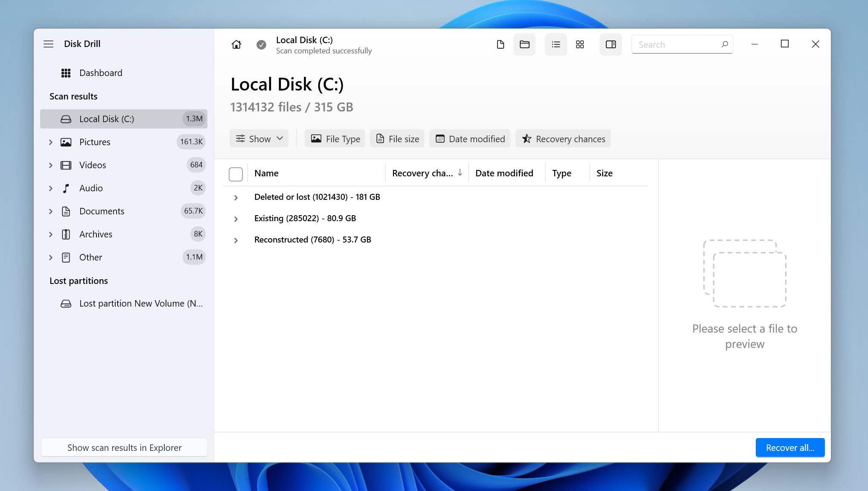
Task: Toggle visibility of Pictures scan results
Action: pyautogui.click(x=51, y=142)
